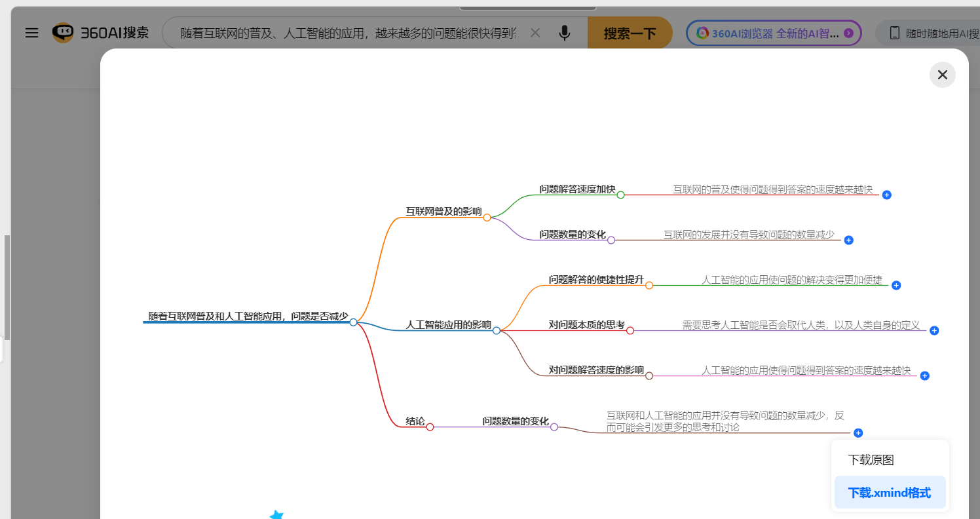Click the 360AI搜索 logo
The image size is (980, 519).
click(x=101, y=33)
